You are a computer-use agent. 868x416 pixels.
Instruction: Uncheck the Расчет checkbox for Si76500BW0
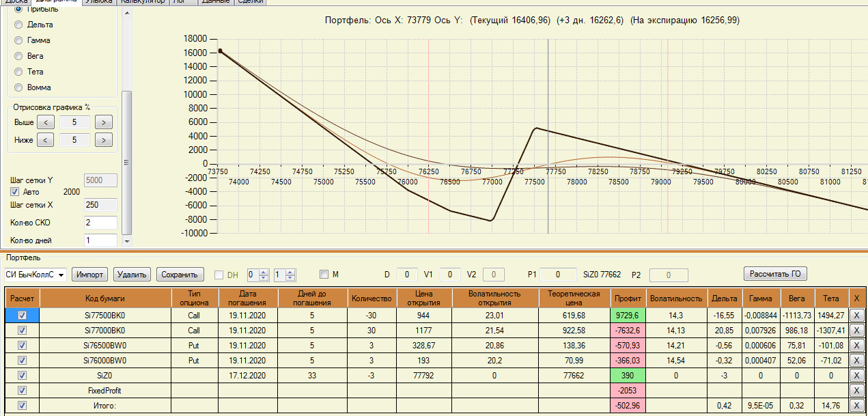pyautogui.click(x=23, y=346)
